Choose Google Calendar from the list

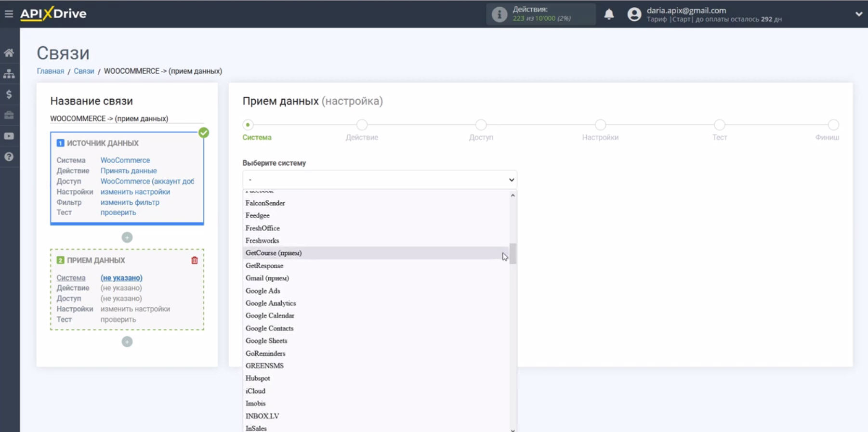(376, 316)
